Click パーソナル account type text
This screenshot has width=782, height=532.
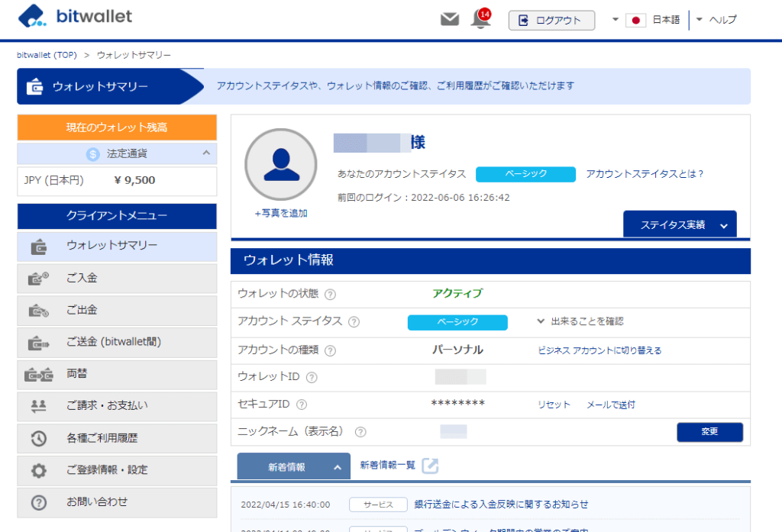(457, 350)
